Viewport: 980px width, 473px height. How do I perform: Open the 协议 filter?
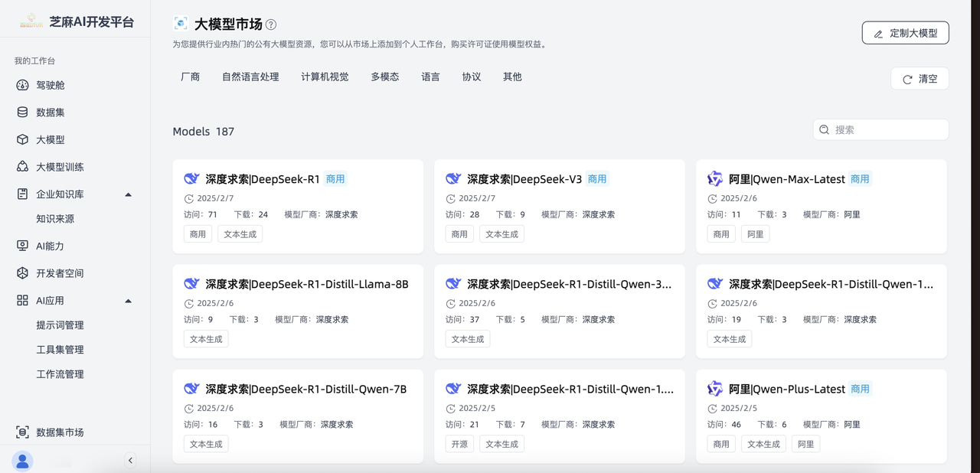pyautogui.click(x=472, y=77)
